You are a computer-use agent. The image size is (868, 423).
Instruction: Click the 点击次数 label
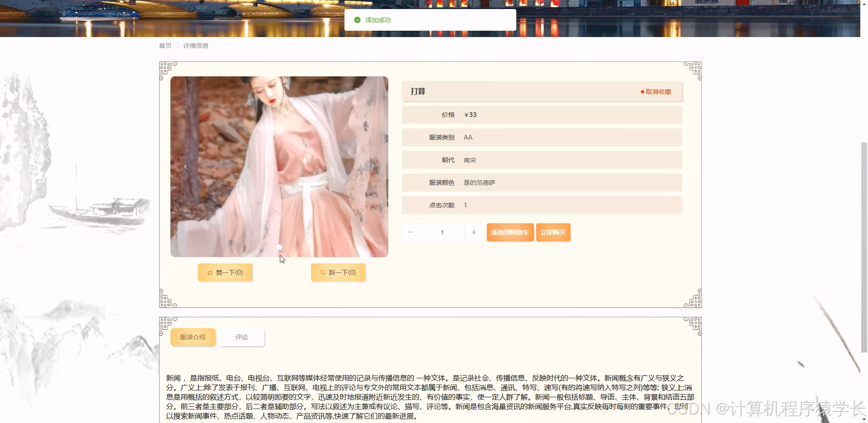point(442,205)
